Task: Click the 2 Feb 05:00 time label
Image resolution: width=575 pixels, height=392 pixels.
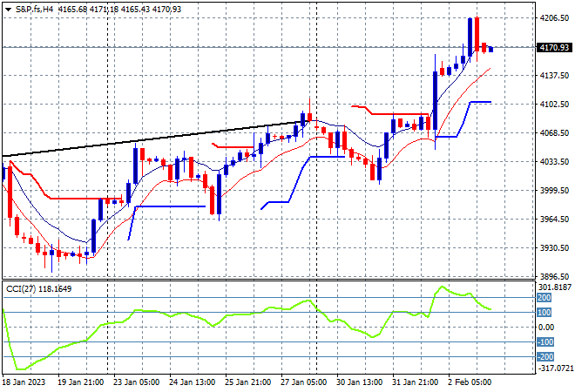Action: (470, 382)
